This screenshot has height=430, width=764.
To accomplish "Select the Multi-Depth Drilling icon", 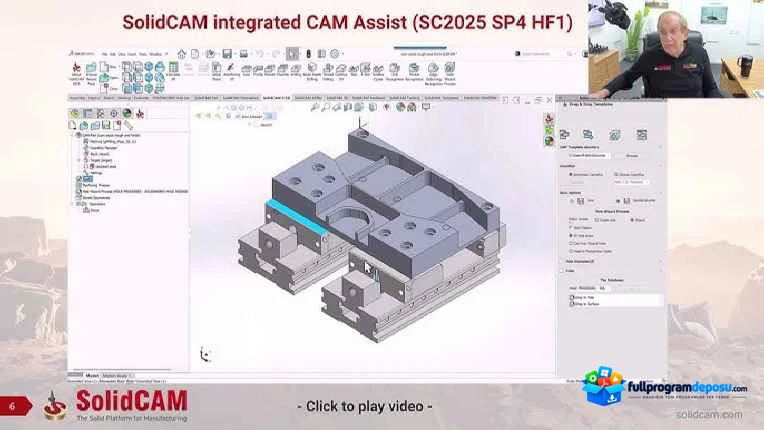I will click(x=312, y=67).
